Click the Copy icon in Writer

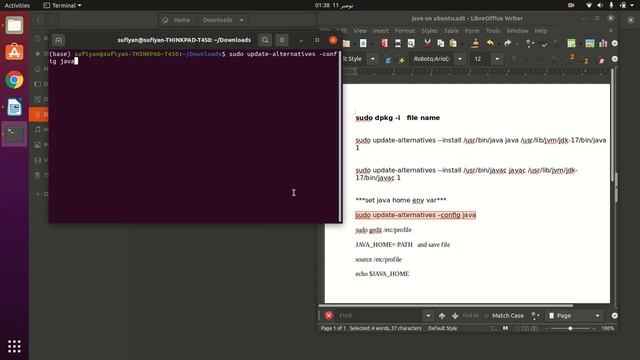click(x=440, y=43)
